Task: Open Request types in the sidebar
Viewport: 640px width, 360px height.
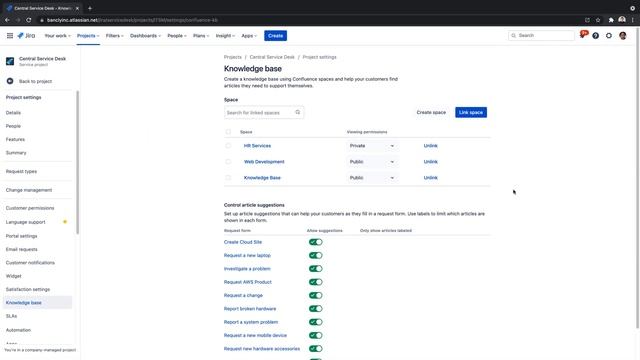Action: point(21,171)
